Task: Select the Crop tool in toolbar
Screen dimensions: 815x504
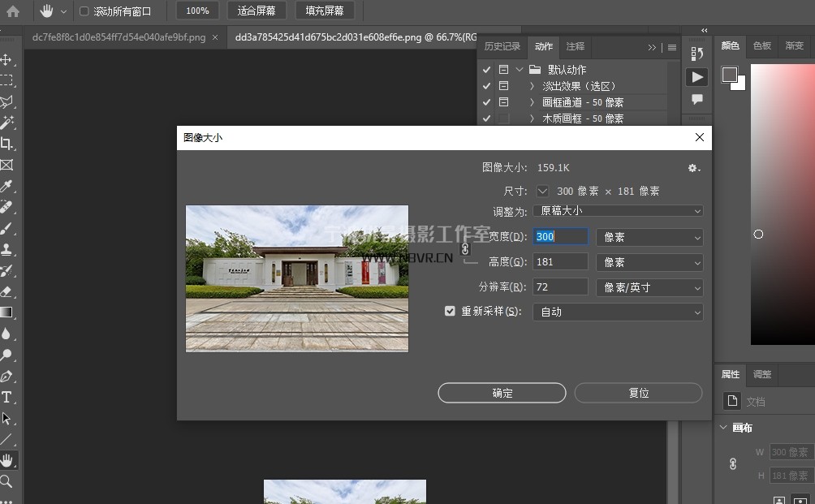Action: coord(6,144)
